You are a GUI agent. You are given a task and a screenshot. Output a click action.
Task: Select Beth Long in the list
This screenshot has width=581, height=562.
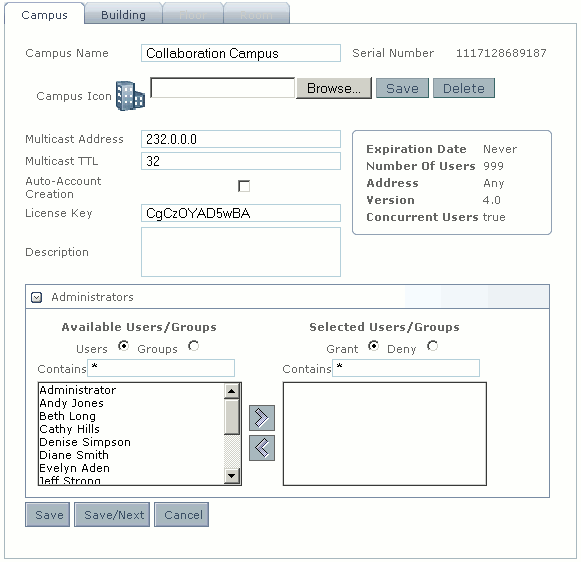[x=131, y=416]
